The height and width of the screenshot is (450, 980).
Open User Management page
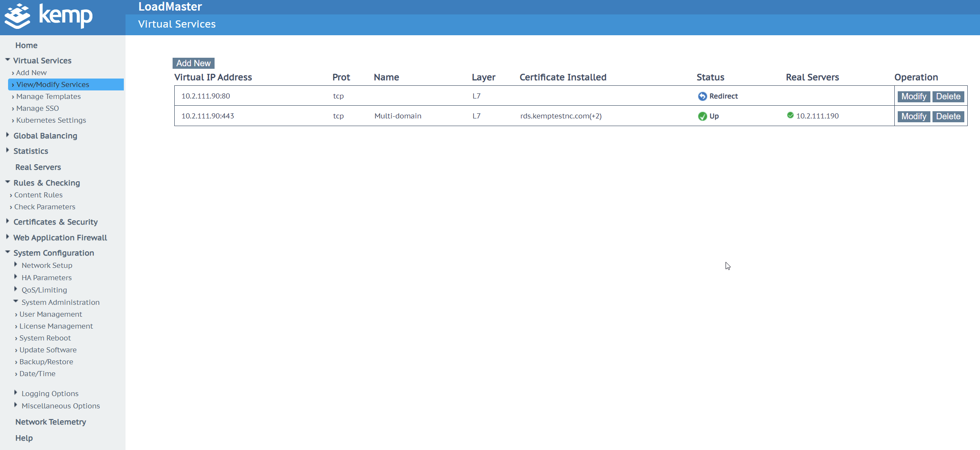(x=50, y=314)
